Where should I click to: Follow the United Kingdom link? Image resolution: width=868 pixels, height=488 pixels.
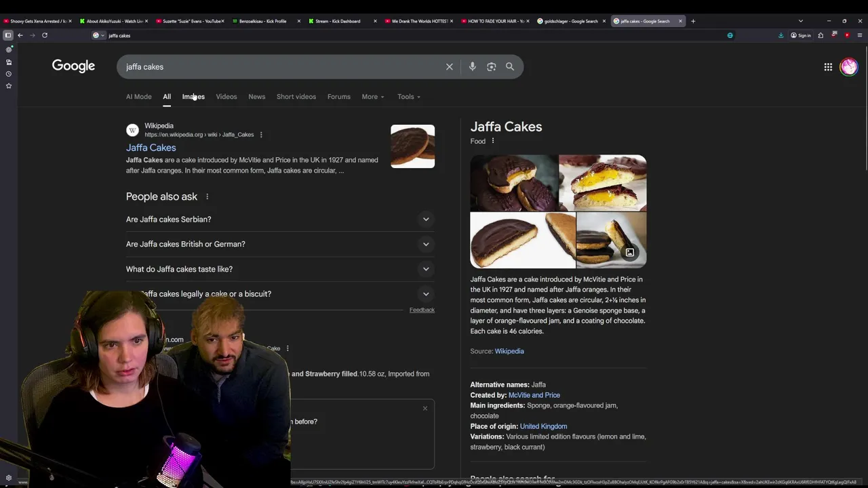tap(544, 426)
